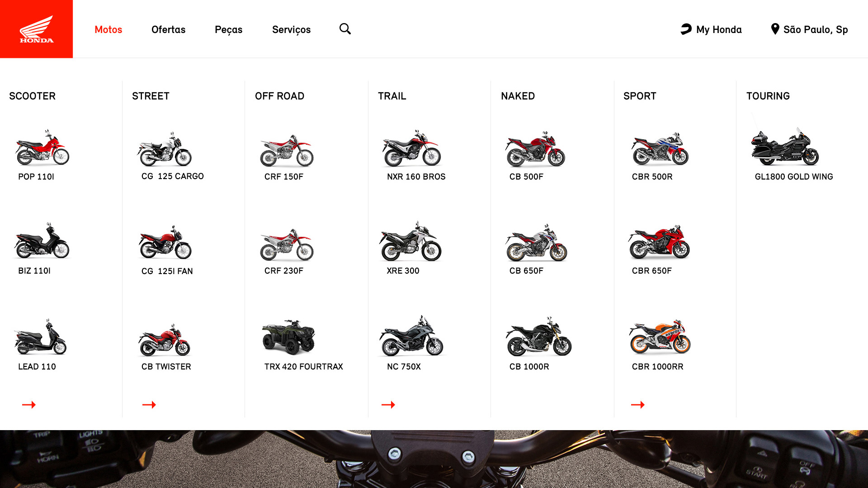Select the NXR 160 BROS image

coord(411,148)
